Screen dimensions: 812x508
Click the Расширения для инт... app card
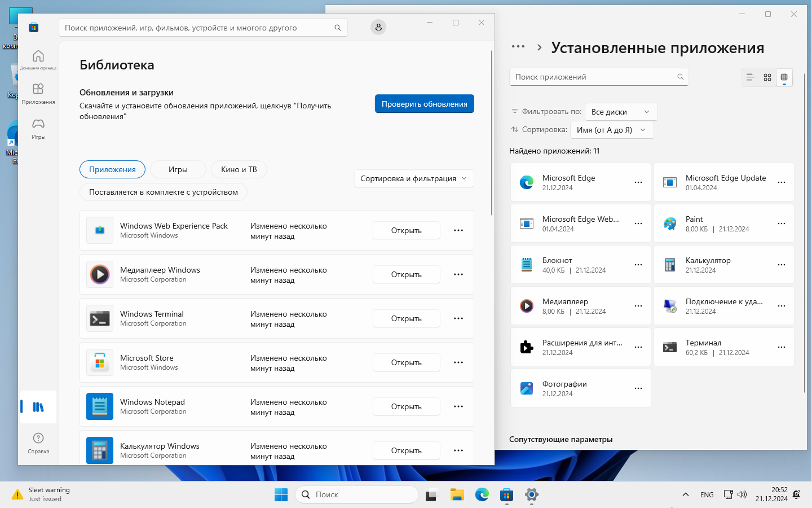click(581, 347)
